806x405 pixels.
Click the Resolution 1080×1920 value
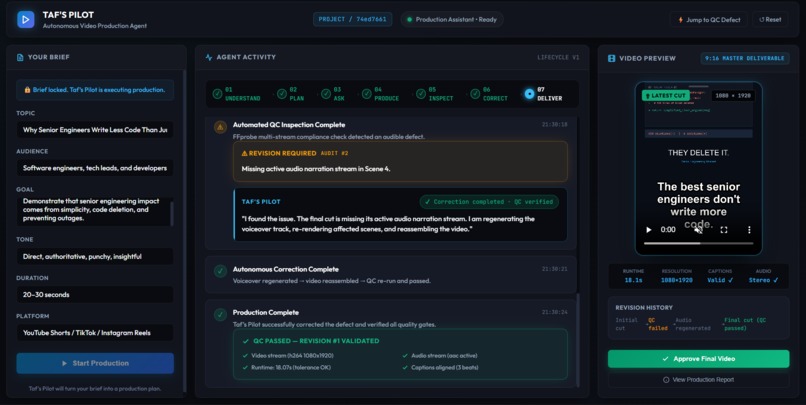[676, 280]
